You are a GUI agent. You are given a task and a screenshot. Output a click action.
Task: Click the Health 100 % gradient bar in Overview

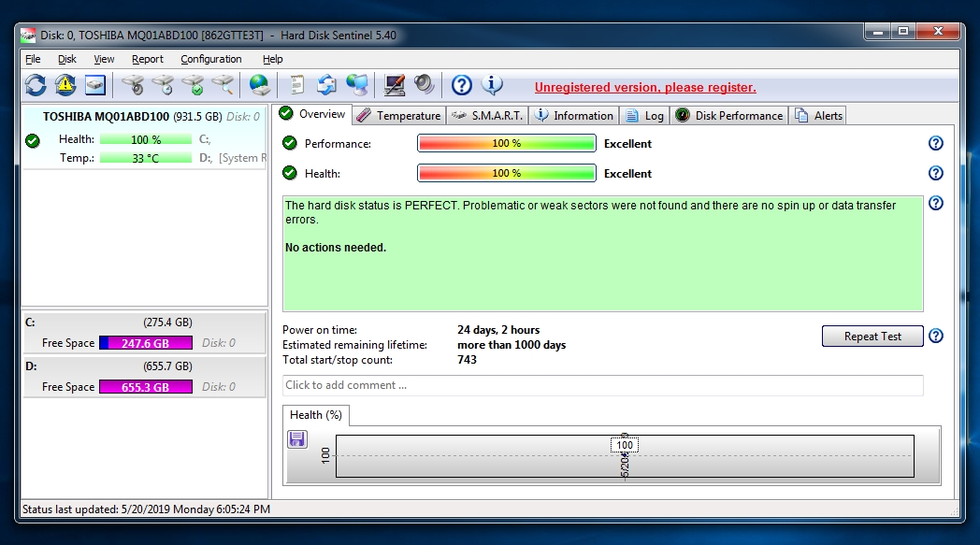click(x=506, y=173)
